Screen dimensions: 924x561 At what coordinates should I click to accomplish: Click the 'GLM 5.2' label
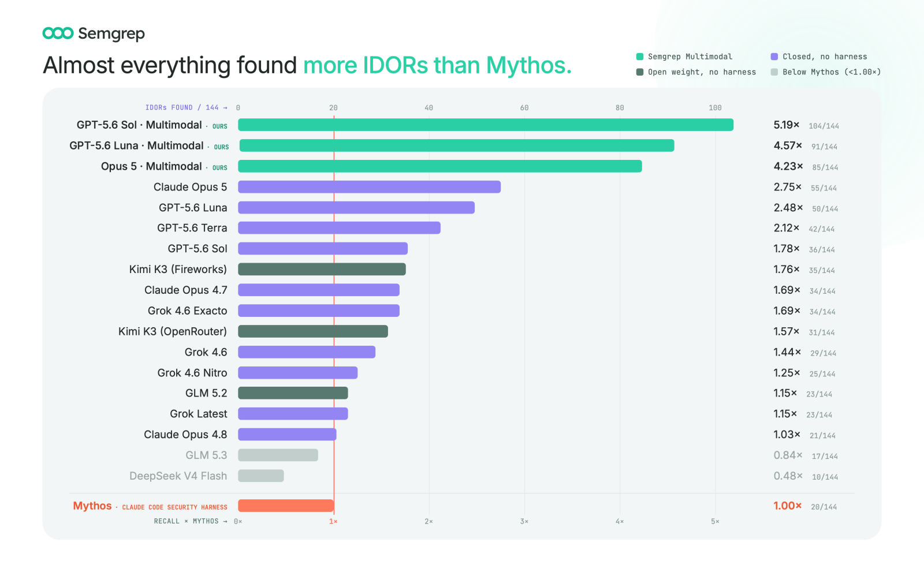(x=206, y=393)
